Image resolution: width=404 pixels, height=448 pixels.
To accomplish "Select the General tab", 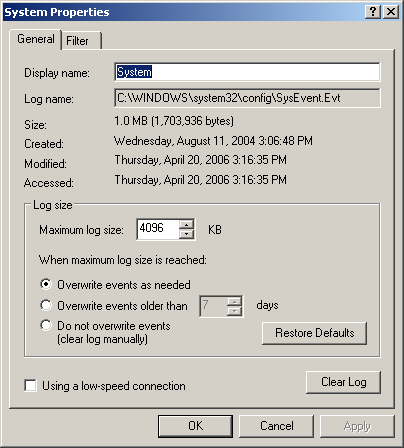I will pos(36,39).
